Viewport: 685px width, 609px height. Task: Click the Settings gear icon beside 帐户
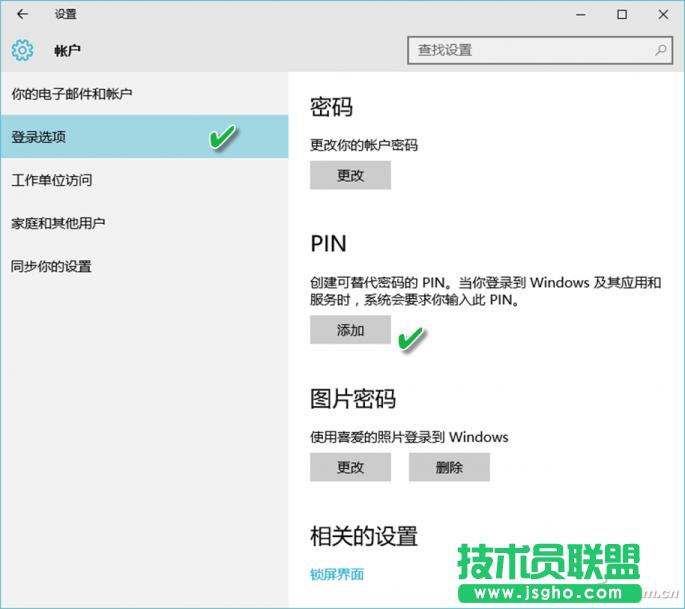(22, 50)
